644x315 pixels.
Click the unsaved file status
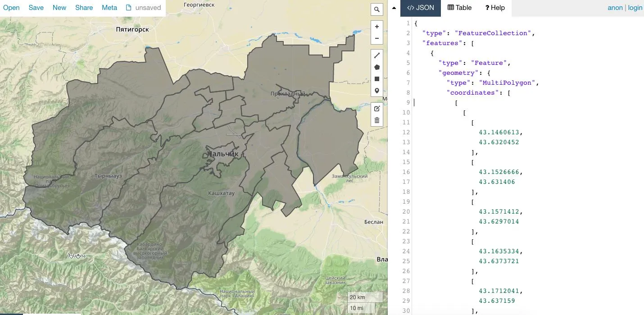click(143, 8)
